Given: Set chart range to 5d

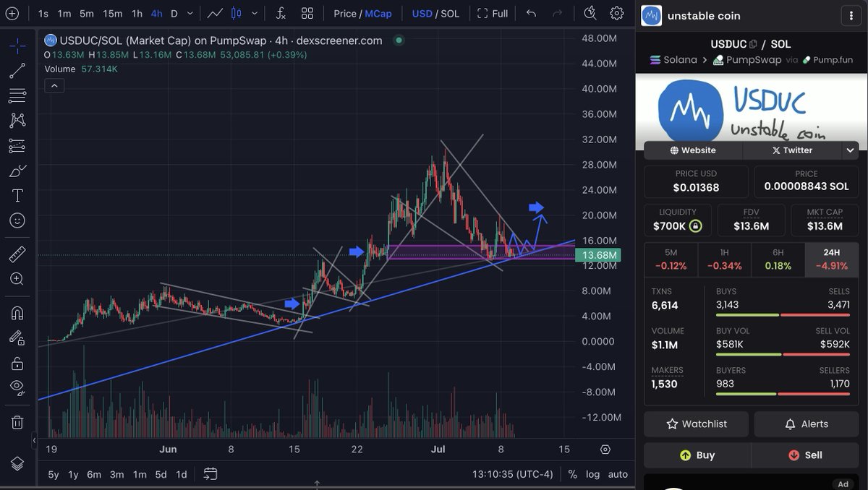Looking at the screenshot, I should point(161,474).
